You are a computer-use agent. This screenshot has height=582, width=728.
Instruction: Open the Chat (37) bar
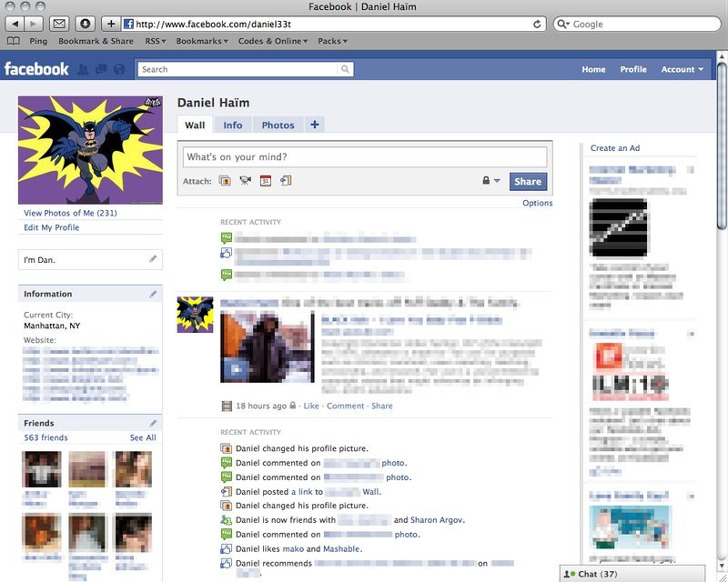tap(632, 574)
